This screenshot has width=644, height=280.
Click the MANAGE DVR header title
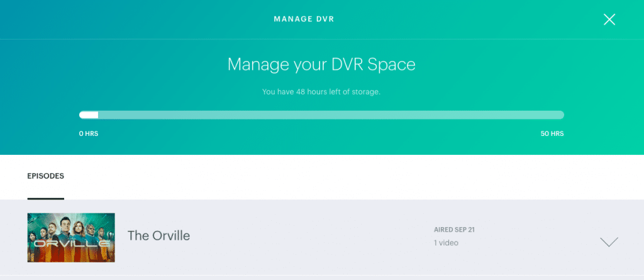click(304, 20)
